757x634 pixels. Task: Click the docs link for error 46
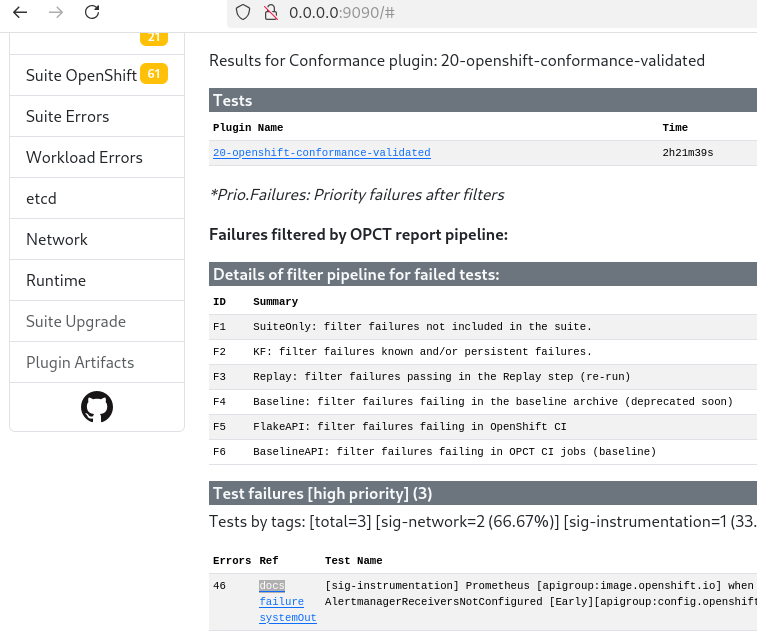pos(271,586)
